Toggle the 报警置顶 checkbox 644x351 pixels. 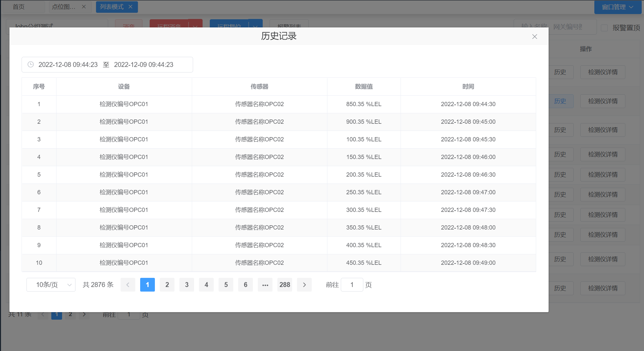tap(604, 28)
